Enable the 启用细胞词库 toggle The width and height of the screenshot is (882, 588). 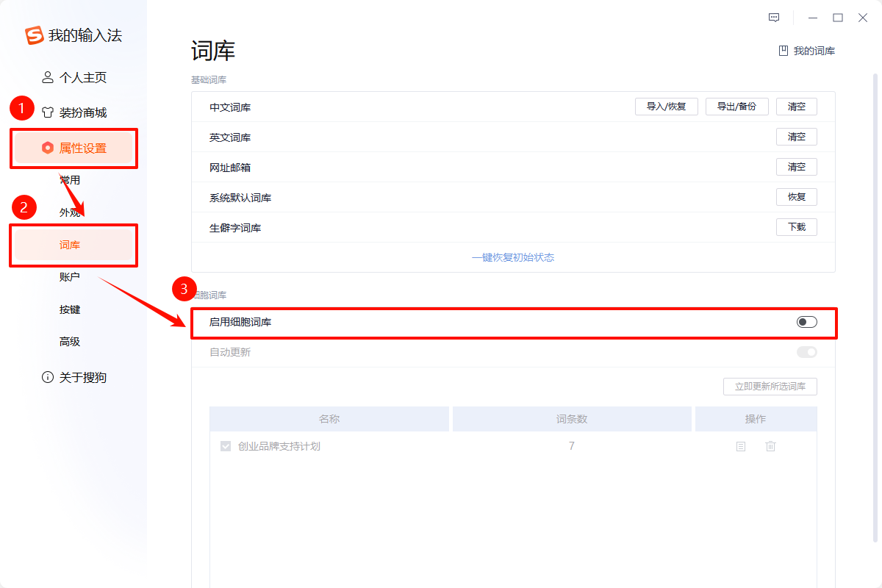pos(806,321)
